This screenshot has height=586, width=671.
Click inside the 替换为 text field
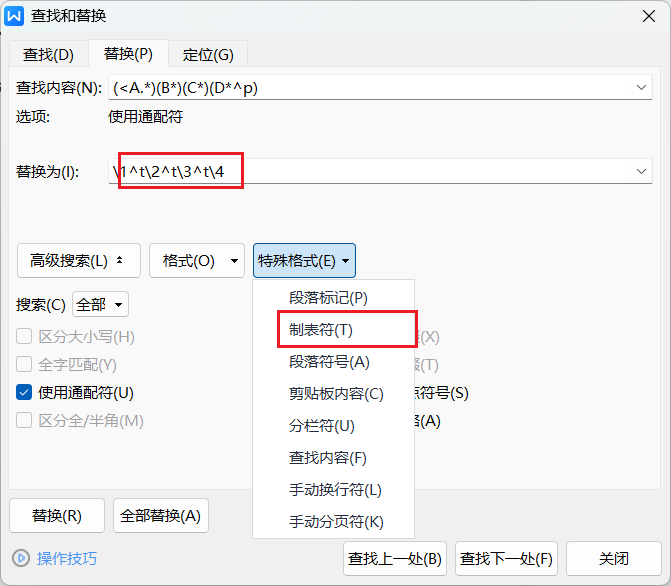pyautogui.click(x=400, y=173)
